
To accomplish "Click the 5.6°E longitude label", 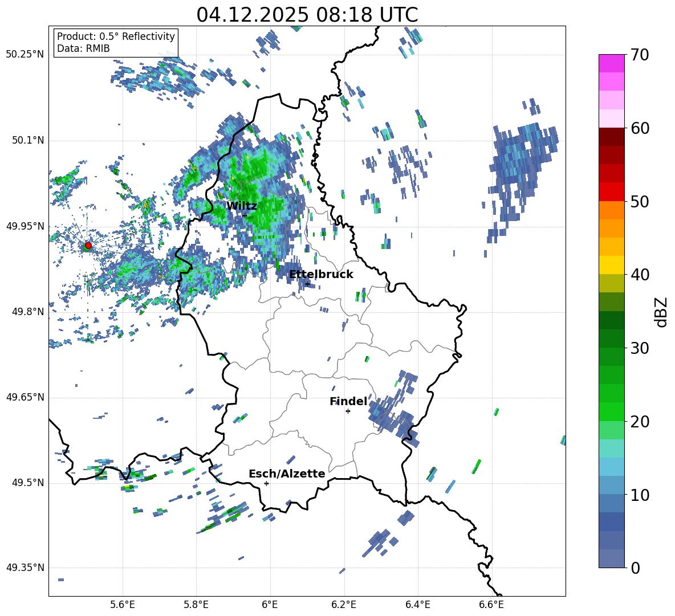I will (123, 605).
